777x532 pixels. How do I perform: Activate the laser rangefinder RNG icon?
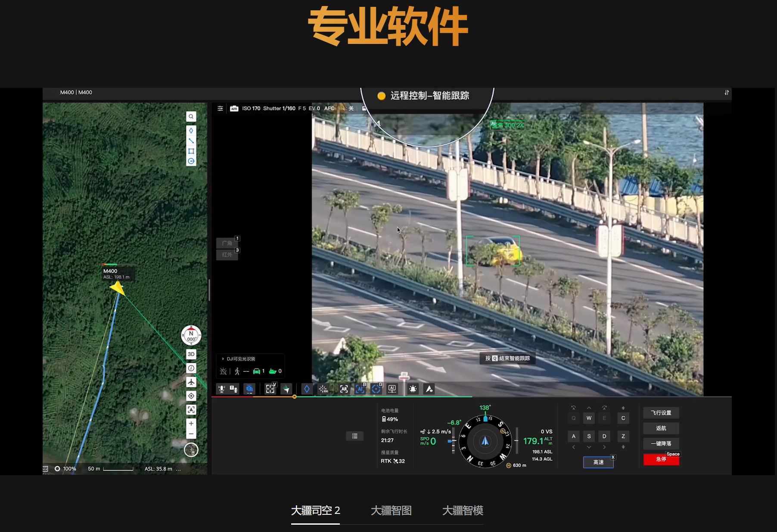click(x=323, y=389)
